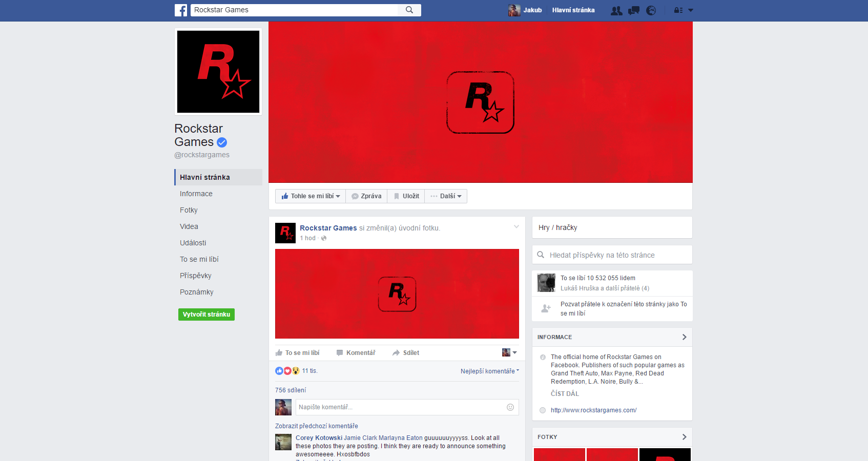Open Facebook home via the logo icon
The width and height of the screenshot is (868, 461).
tap(181, 10)
